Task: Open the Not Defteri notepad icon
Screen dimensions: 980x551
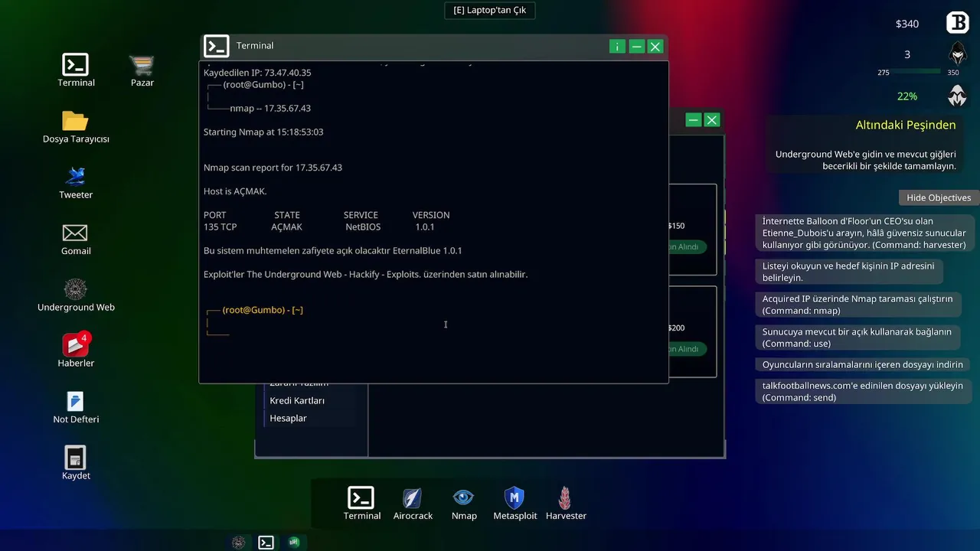Action: pyautogui.click(x=76, y=406)
